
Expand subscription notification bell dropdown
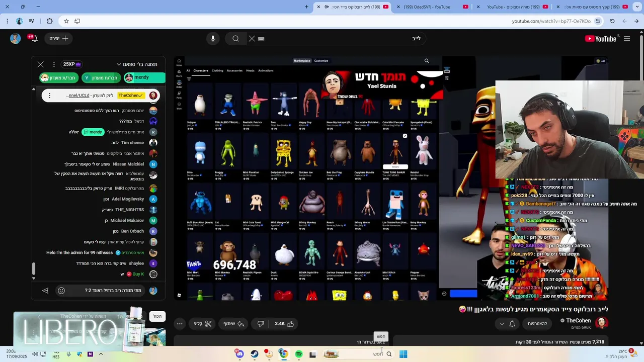[507, 324]
